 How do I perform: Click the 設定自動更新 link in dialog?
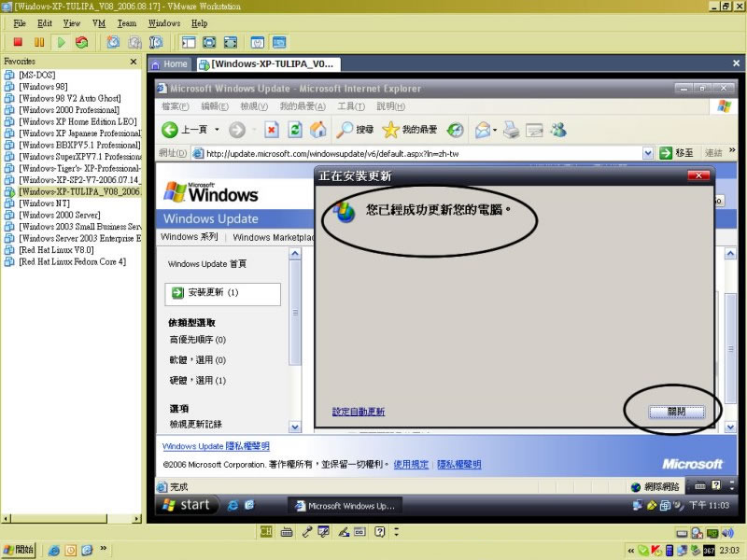point(359,412)
